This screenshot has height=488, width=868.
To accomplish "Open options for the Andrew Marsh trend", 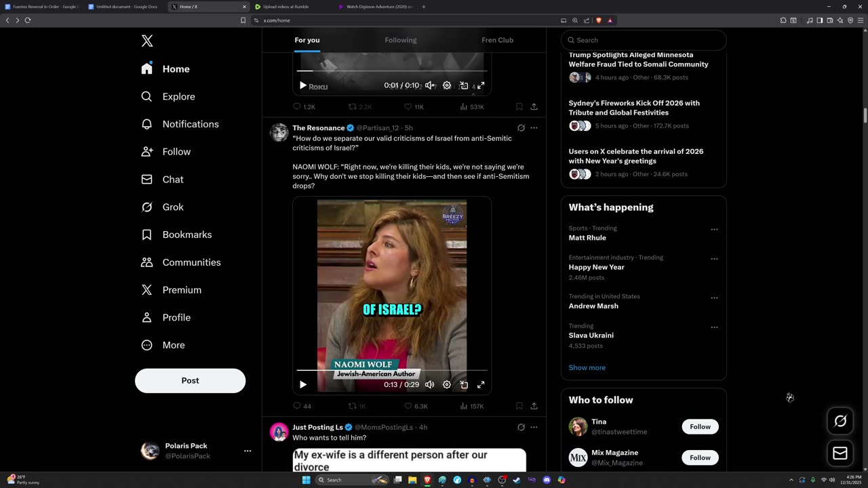I will [714, 298].
